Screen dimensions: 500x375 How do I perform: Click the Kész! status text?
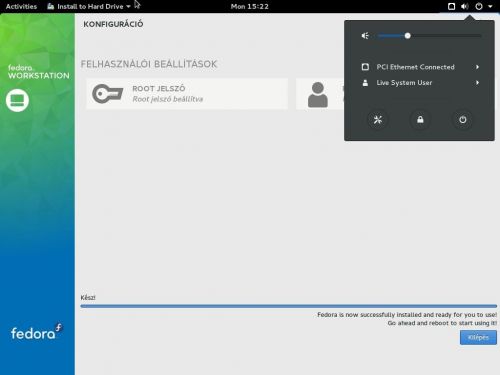pos(88,297)
